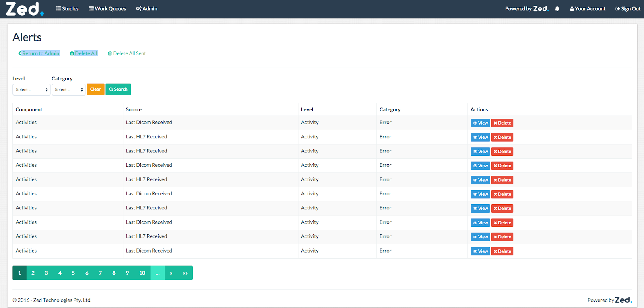Go to the next page with single chevron
Viewport: 644px width, 308px height.
click(171, 273)
